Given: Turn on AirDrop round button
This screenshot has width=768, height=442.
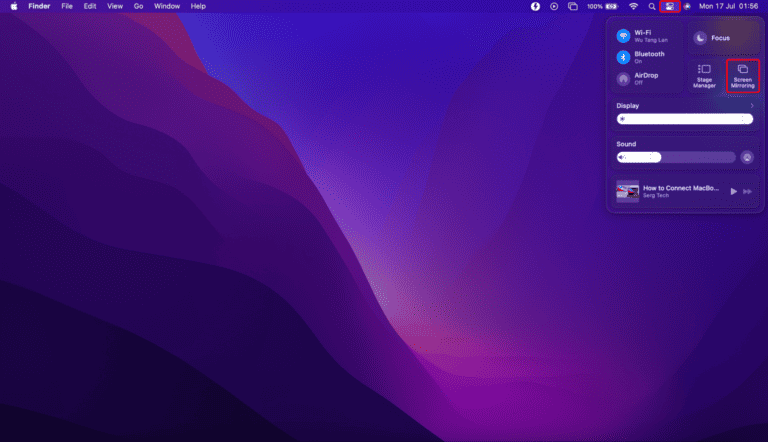Looking at the screenshot, I should tap(623, 79).
